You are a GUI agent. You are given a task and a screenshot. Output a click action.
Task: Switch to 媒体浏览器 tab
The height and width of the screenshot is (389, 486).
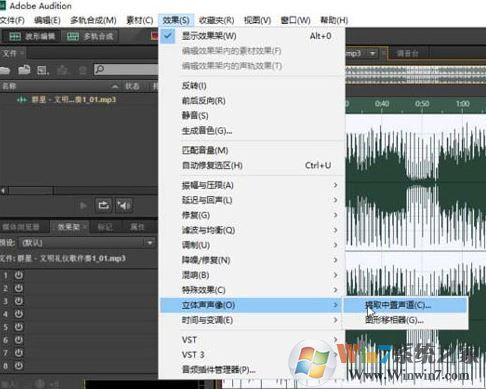(x=21, y=227)
